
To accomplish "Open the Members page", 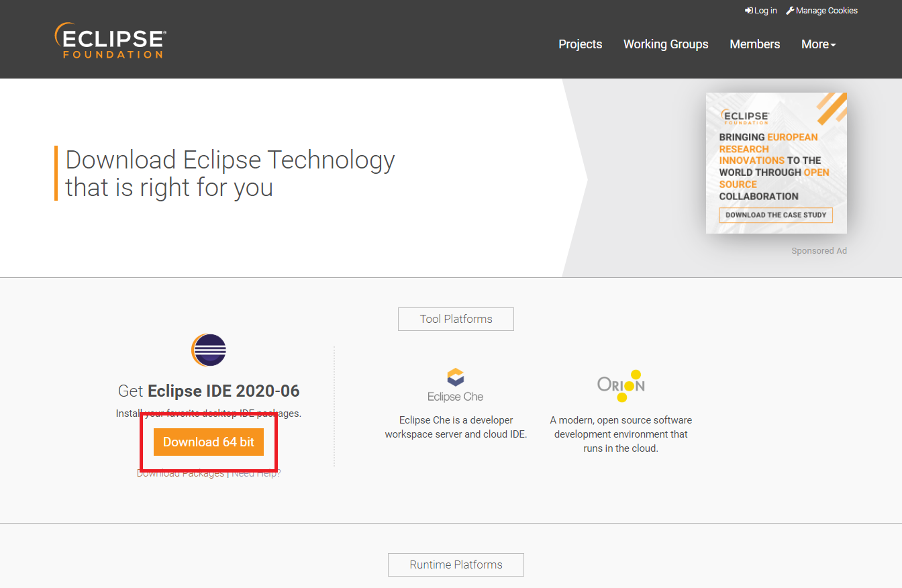I will point(755,44).
